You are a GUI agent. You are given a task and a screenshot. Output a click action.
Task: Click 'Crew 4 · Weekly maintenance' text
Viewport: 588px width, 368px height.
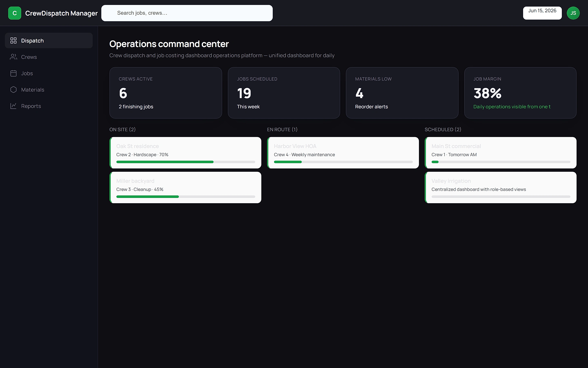tap(304, 155)
